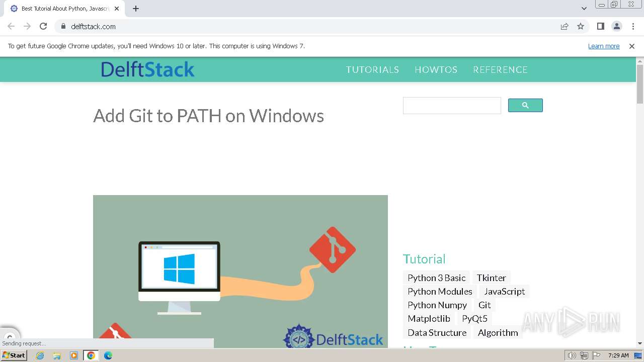Open Chrome three-dot menu
Viewport: 644px width, 362px height.
click(633, 26)
